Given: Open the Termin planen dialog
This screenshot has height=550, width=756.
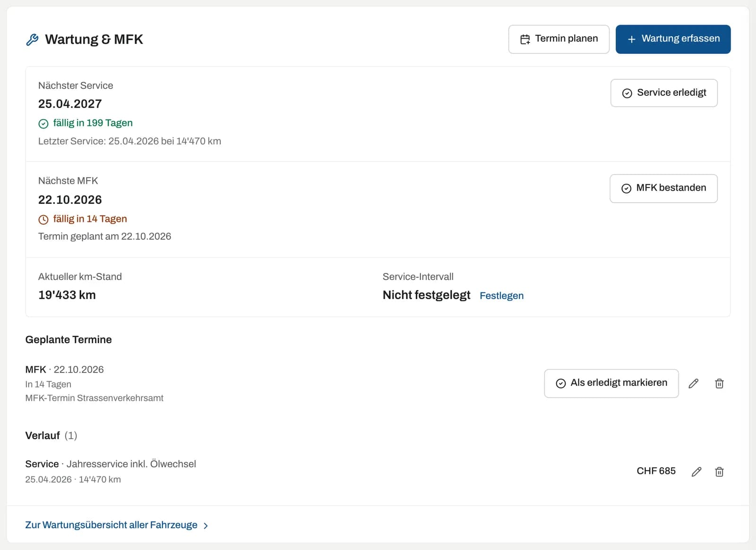Looking at the screenshot, I should [558, 39].
